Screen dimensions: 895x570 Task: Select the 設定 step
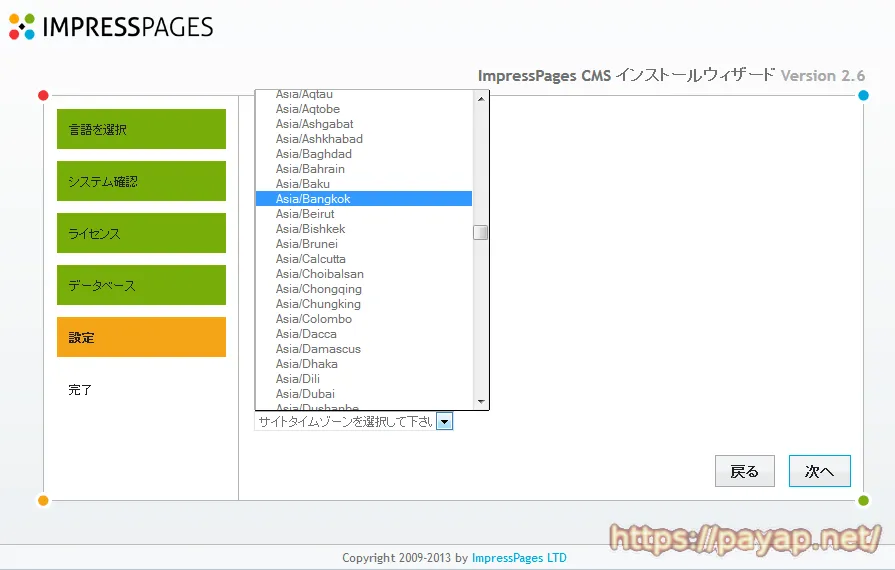pos(142,337)
